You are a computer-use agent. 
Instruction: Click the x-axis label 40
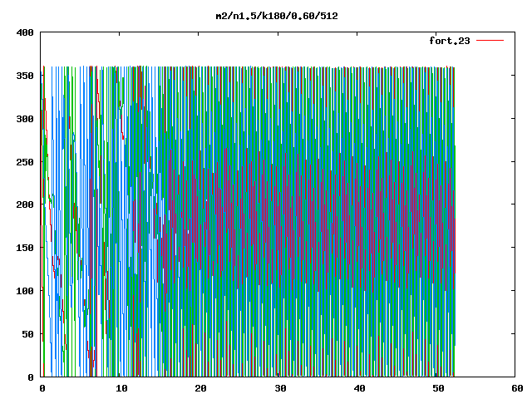point(359,388)
